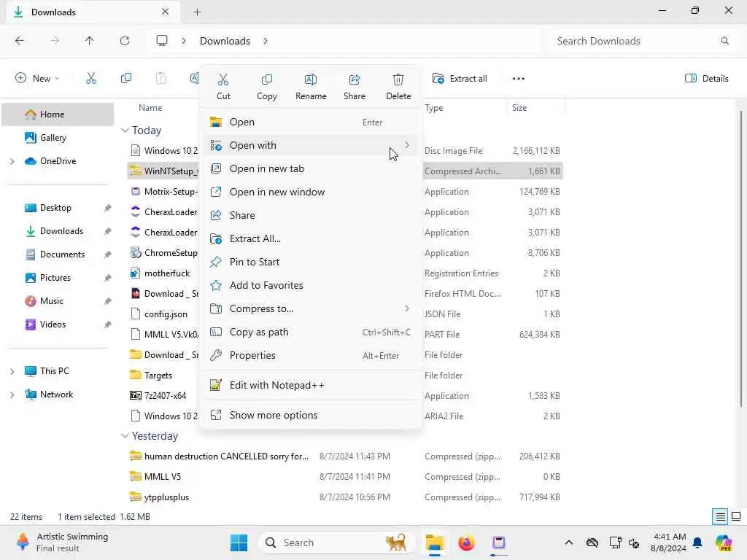The width and height of the screenshot is (747, 560).
Task: Click the toolbar Copy icon
Action: (x=126, y=79)
